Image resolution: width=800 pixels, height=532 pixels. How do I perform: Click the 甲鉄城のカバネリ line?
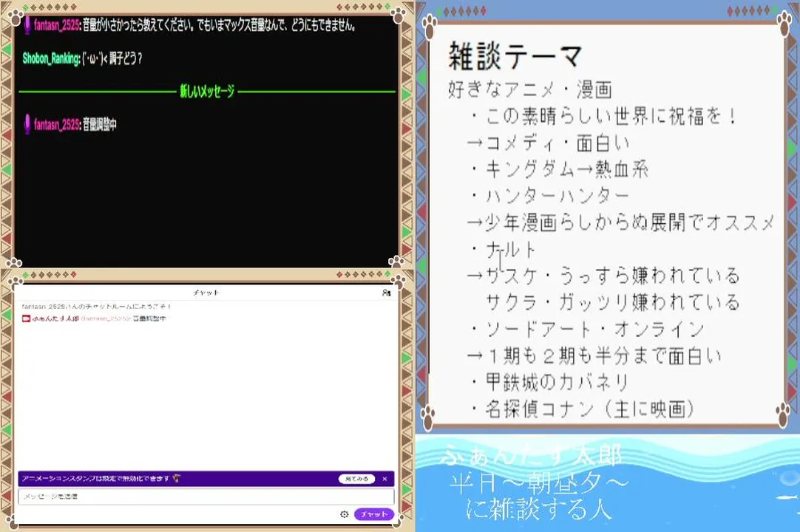coord(549,382)
